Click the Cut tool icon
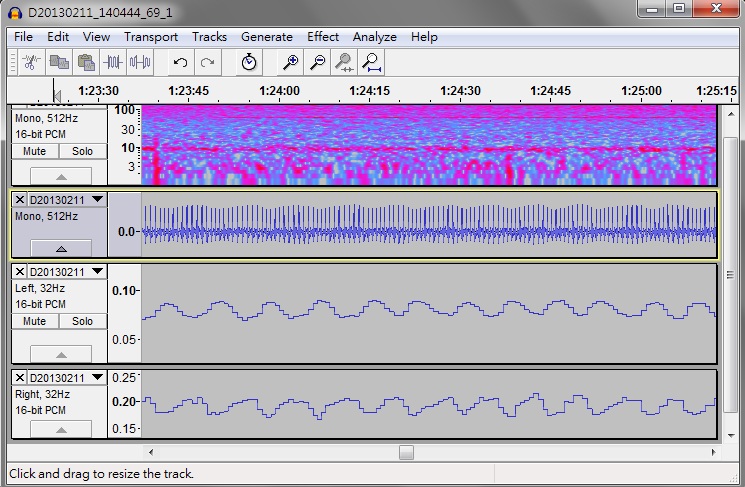Screen dimensions: 745x487 click(x=31, y=62)
